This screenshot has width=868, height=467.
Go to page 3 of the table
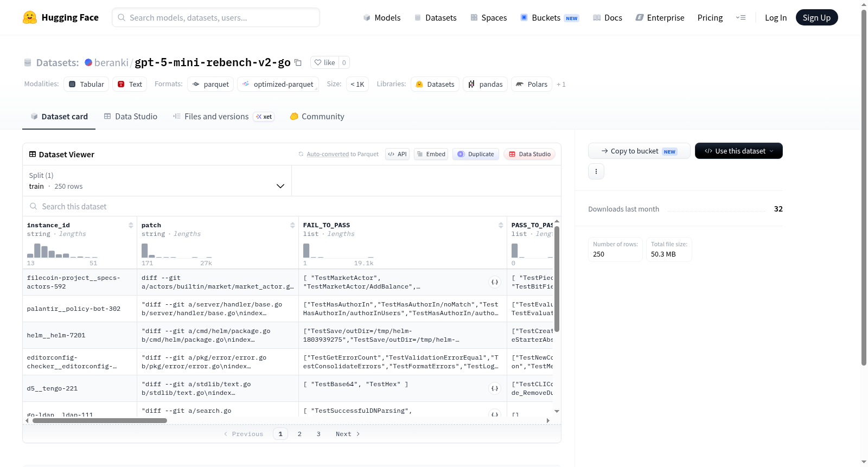(318, 434)
